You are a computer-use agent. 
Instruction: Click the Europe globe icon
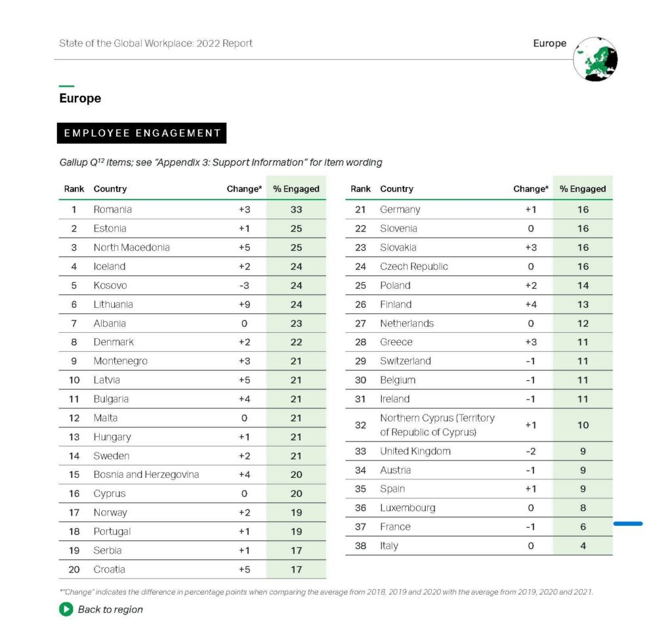point(595,59)
